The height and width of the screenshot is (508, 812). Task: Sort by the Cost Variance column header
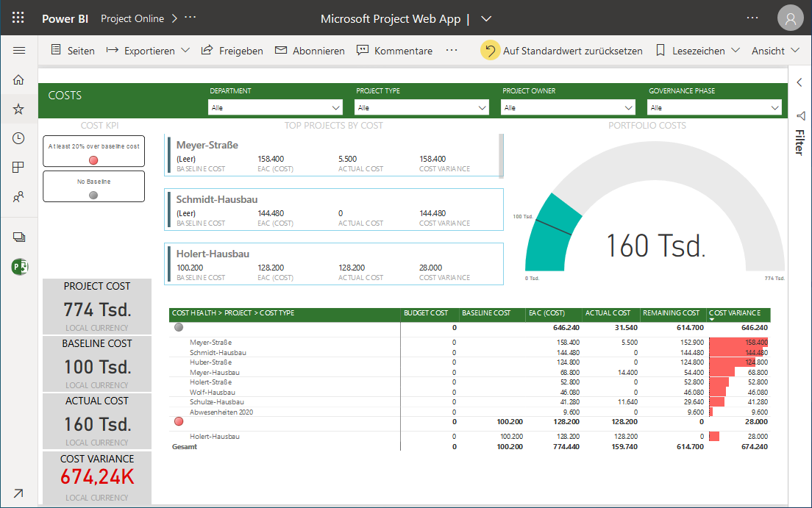pyautogui.click(x=734, y=312)
